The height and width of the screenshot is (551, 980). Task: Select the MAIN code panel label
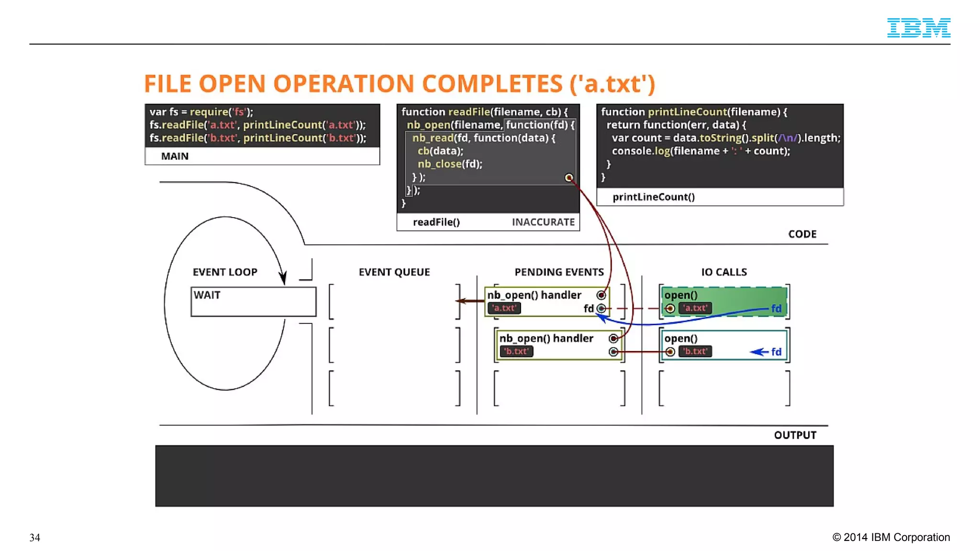pos(175,156)
